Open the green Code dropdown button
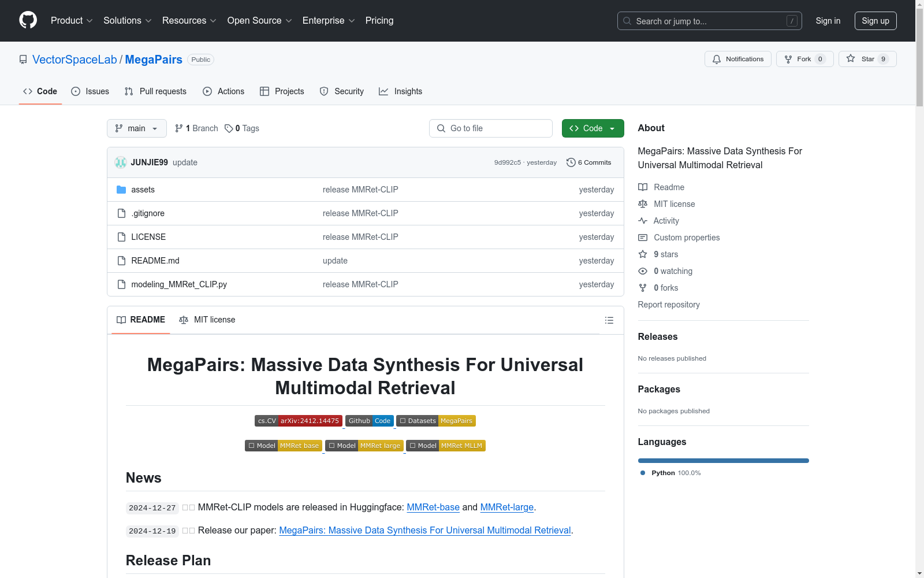 point(593,128)
